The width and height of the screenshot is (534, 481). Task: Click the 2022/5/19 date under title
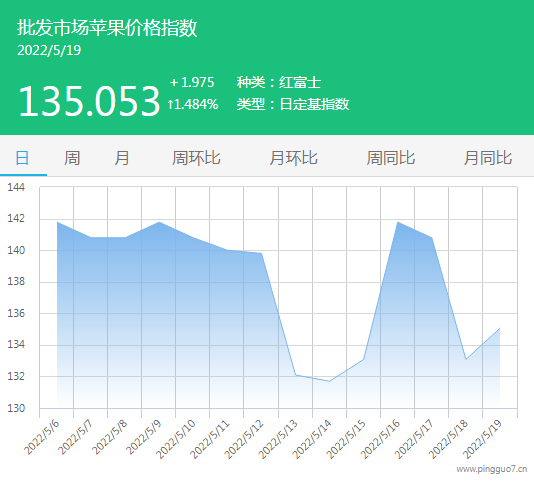point(49,50)
